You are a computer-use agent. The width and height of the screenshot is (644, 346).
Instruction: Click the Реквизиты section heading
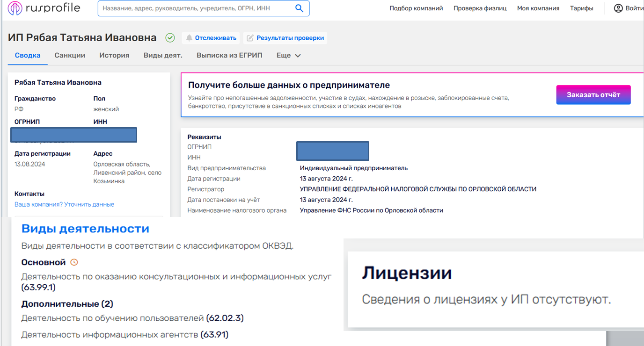click(204, 137)
